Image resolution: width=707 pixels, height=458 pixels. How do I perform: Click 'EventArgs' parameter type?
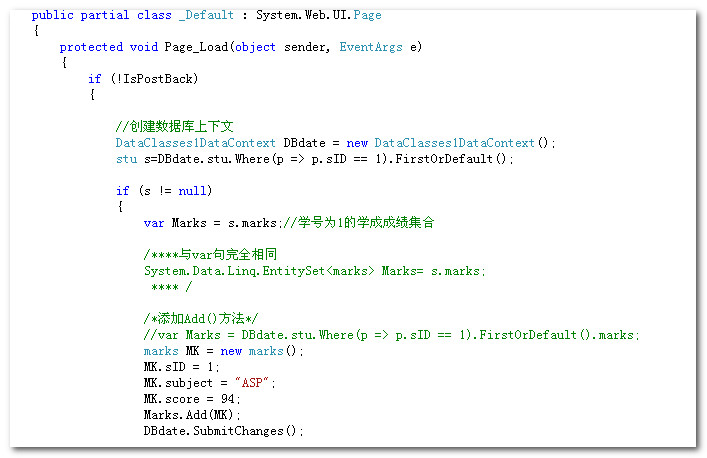pos(371,47)
